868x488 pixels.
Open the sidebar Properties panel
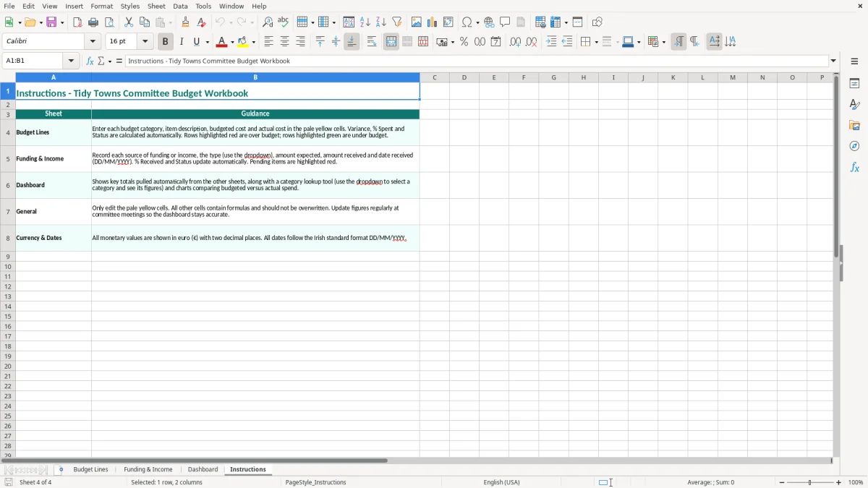pos(854,83)
